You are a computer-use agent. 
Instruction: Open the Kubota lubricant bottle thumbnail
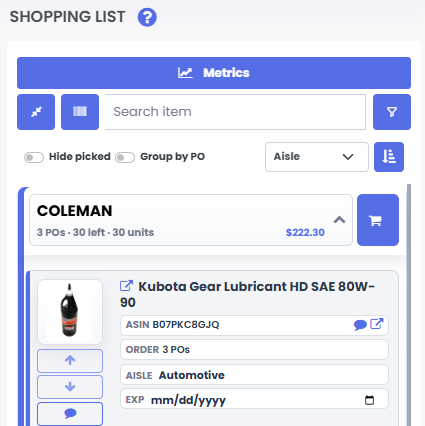[70, 312]
